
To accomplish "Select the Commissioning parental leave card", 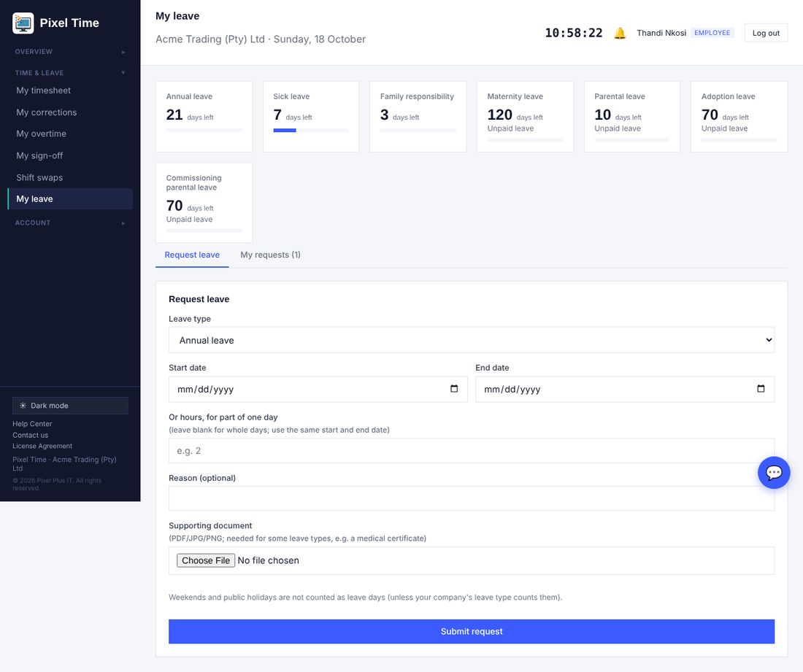I will [x=204, y=203].
